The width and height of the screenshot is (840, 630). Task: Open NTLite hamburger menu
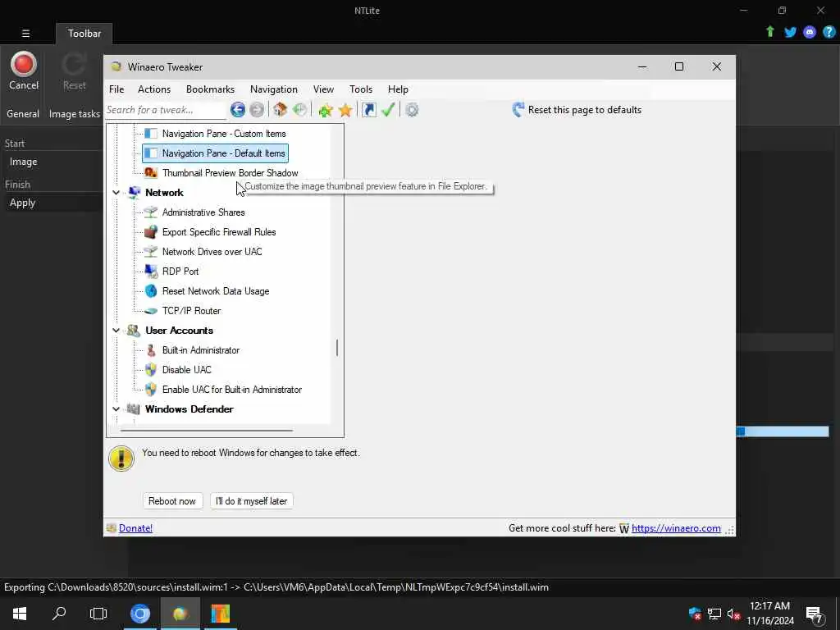(x=25, y=33)
